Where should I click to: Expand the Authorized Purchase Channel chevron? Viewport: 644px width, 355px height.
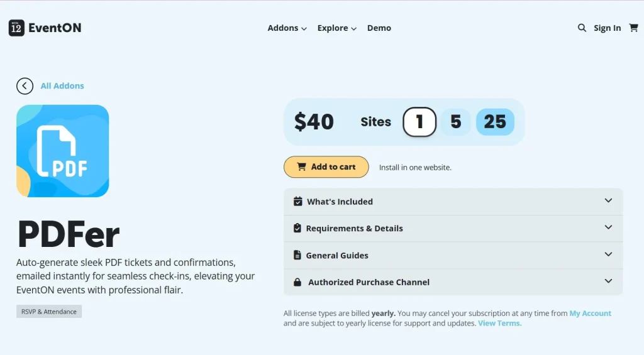click(608, 281)
